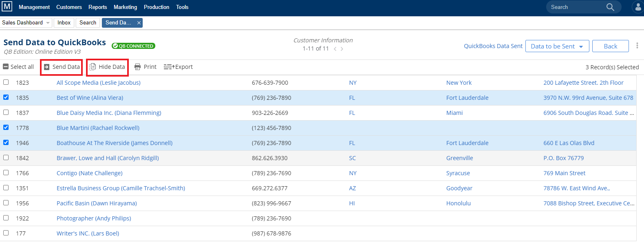Open the Marketing menu
This screenshot has height=242, width=644.
(x=126, y=7)
